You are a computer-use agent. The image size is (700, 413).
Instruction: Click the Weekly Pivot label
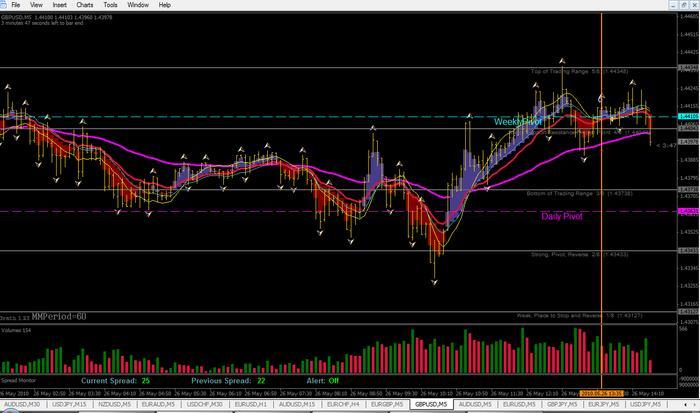pos(518,121)
